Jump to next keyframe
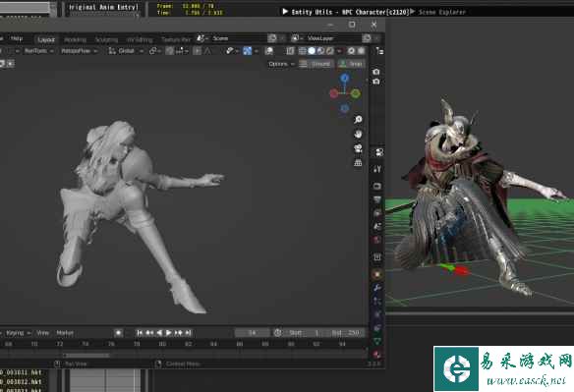 (178, 333)
